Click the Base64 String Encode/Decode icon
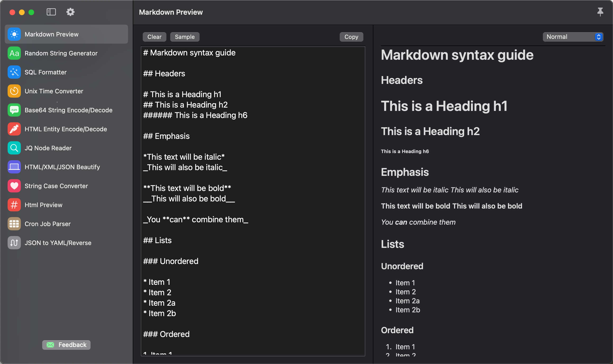This screenshot has width=613, height=364. tap(14, 110)
